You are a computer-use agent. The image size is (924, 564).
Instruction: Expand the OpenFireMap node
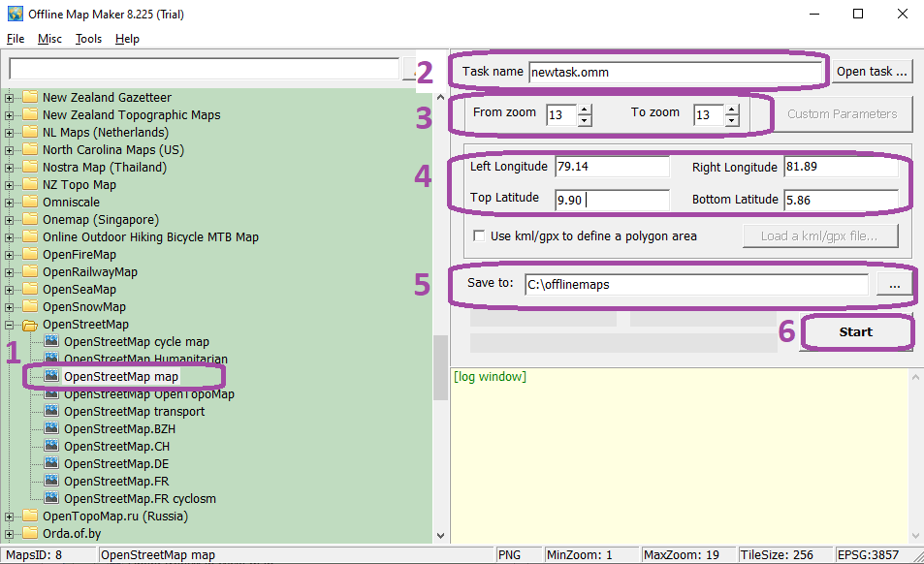pyautogui.click(x=9, y=255)
